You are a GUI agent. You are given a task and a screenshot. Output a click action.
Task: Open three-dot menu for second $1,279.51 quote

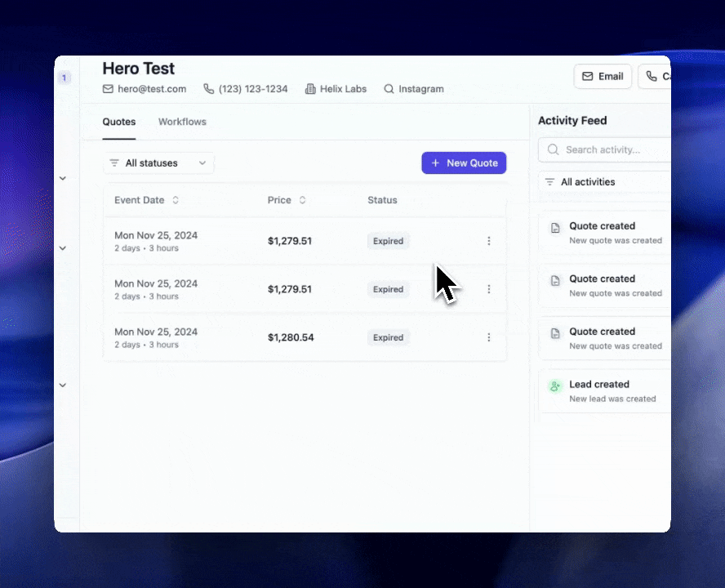(x=489, y=289)
